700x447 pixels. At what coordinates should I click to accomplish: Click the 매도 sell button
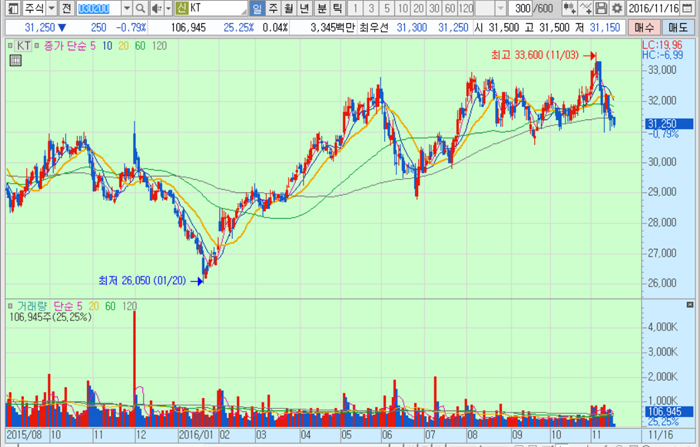[677, 27]
